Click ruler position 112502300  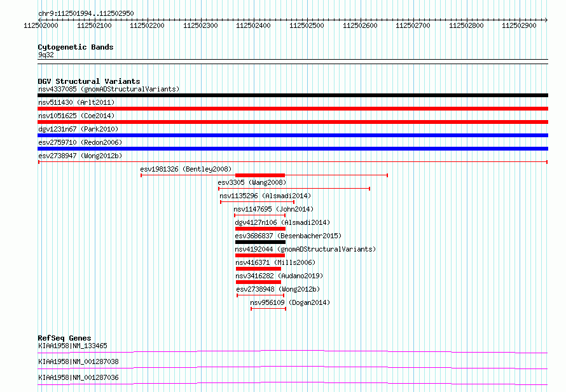click(x=200, y=25)
